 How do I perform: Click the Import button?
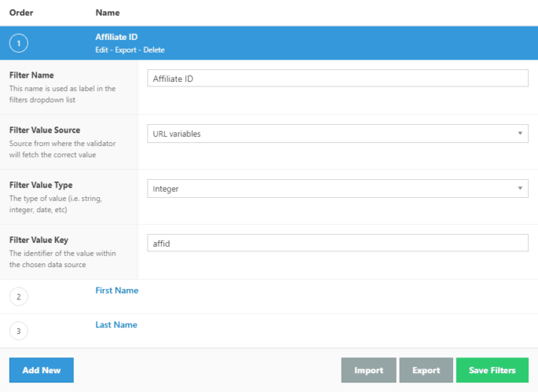368,371
